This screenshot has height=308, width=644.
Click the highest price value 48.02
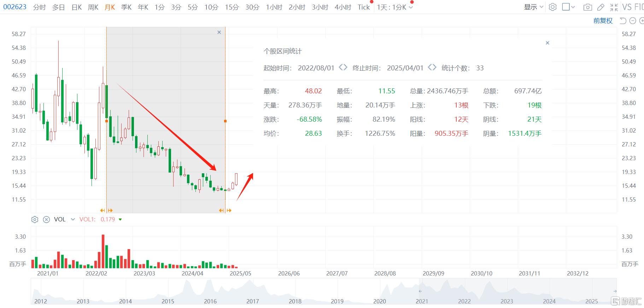click(313, 91)
